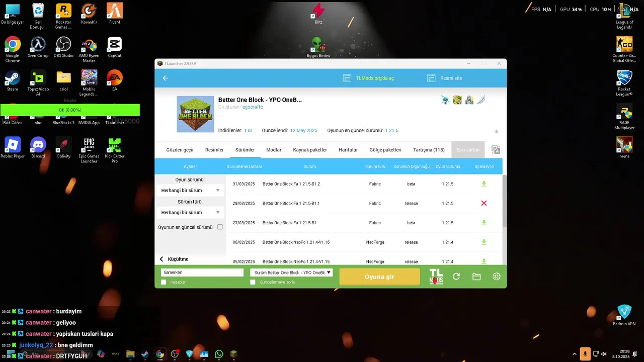Image resolution: width=644 pixels, height=362 pixels.
Task: Switch to the Gözden geçir tab
Action: 180,150
